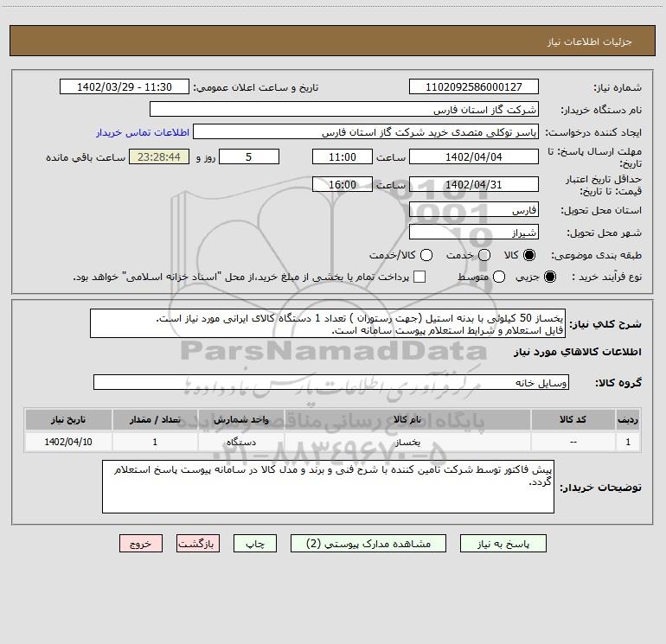
Task: Click the دستگاه unit cell
Action: (x=240, y=443)
